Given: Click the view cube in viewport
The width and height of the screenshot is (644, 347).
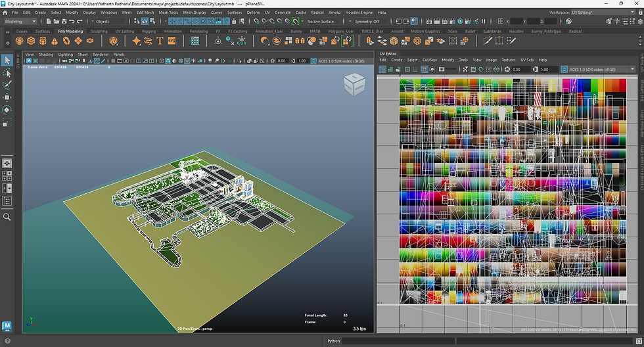Looking at the screenshot, I should (354, 84).
